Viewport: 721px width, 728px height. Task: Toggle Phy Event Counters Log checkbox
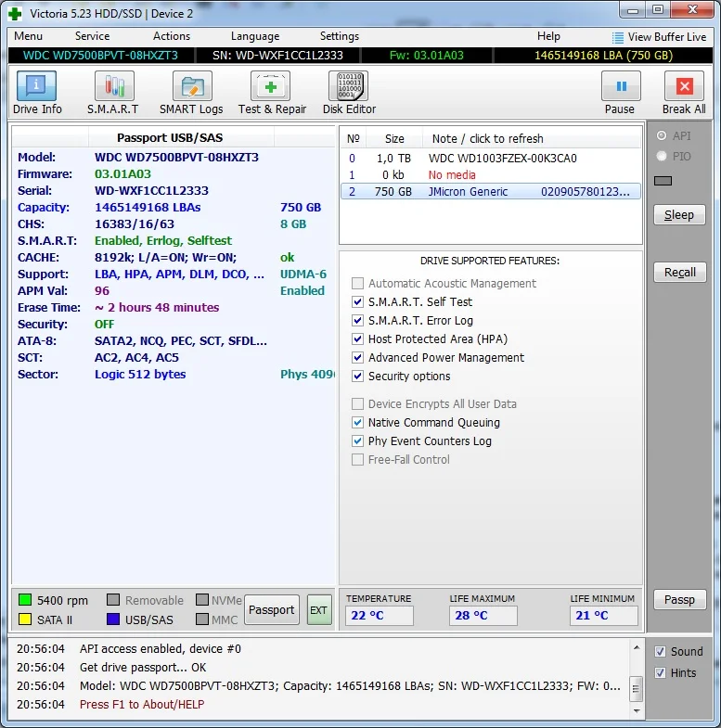(357, 441)
